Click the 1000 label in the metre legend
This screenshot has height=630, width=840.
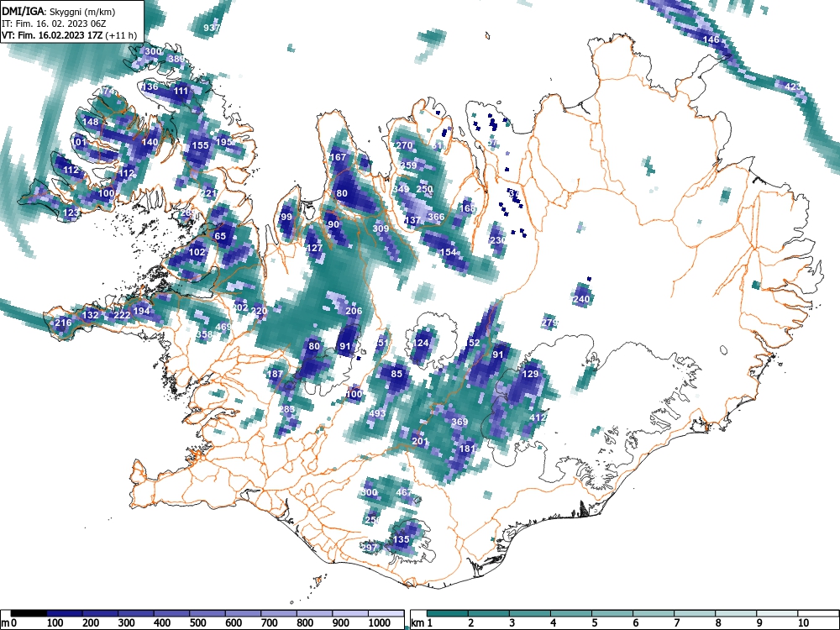[x=380, y=623]
